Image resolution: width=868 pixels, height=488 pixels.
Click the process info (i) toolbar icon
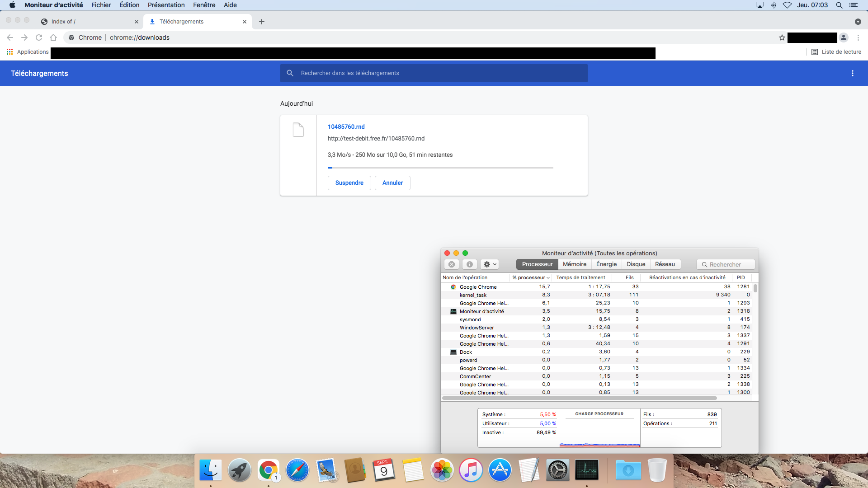[x=469, y=264]
